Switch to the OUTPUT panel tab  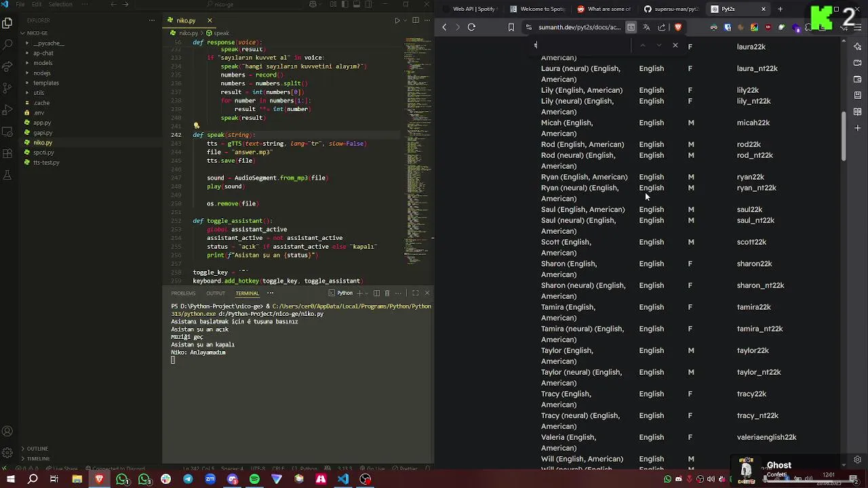216,293
